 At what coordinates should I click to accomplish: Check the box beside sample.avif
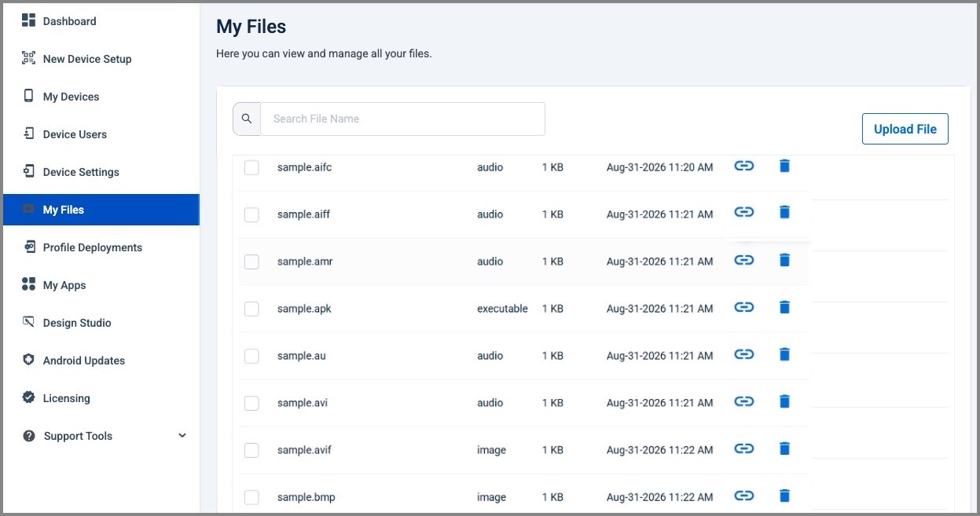coord(251,450)
